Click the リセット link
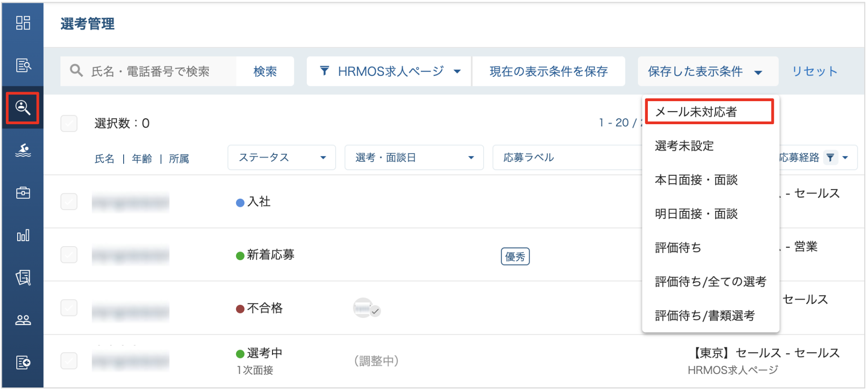 tap(814, 71)
